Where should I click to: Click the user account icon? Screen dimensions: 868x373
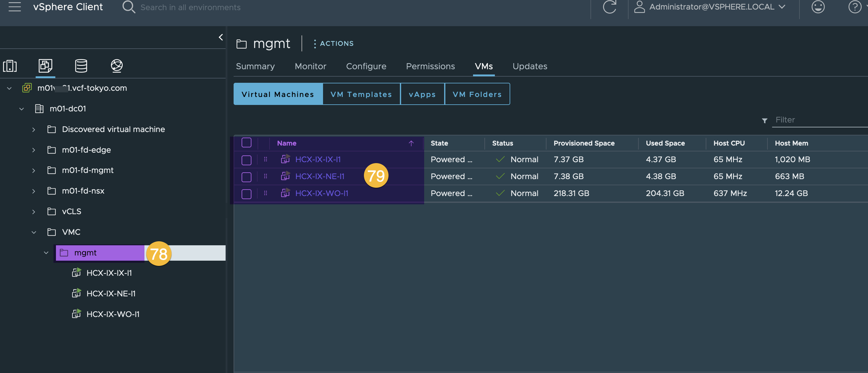coord(639,7)
